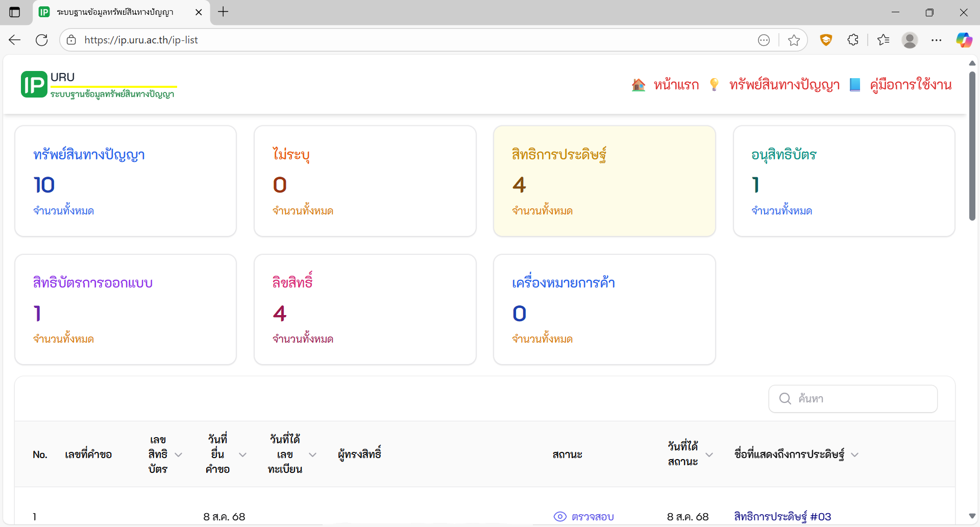Go to หน้าแรก menu item
This screenshot has height=527, width=980.
coord(676,85)
